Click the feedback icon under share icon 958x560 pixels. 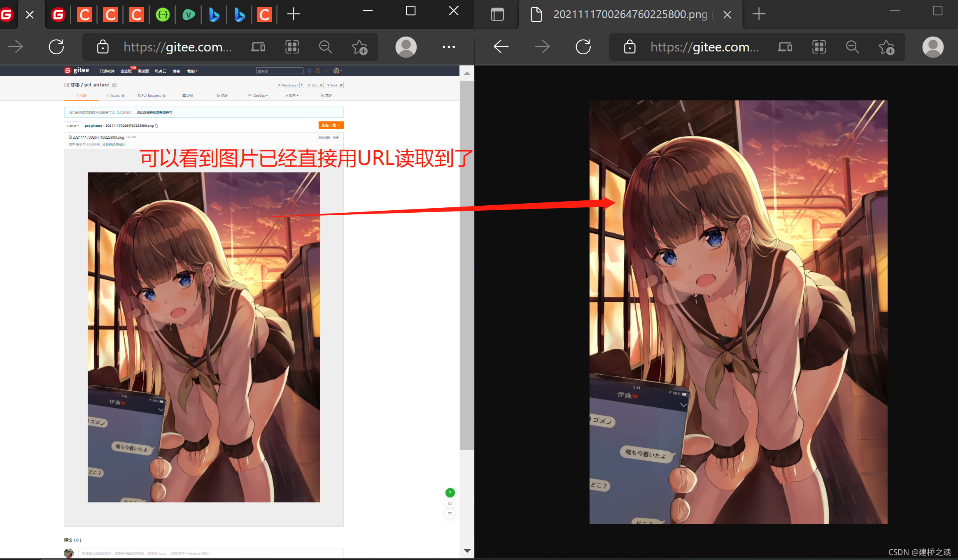click(x=450, y=514)
